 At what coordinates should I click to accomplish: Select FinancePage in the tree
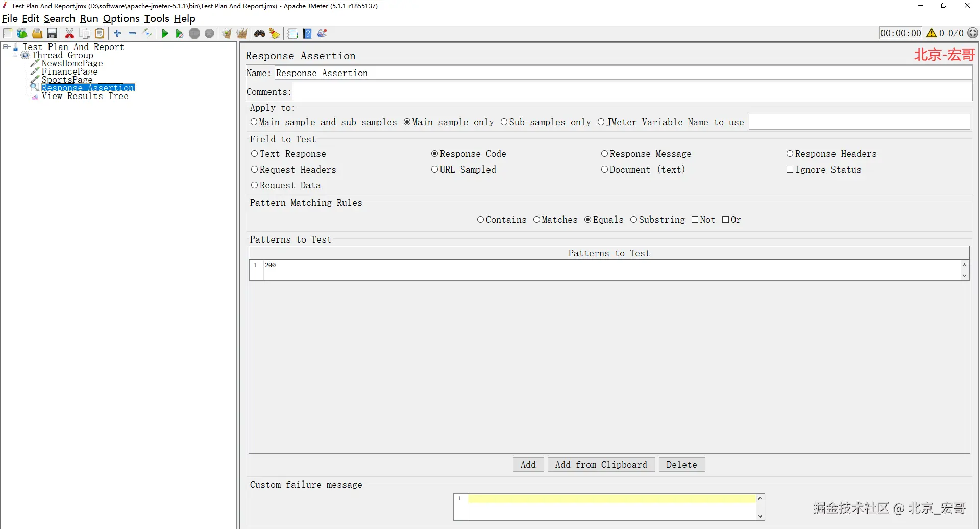[x=70, y=71]
